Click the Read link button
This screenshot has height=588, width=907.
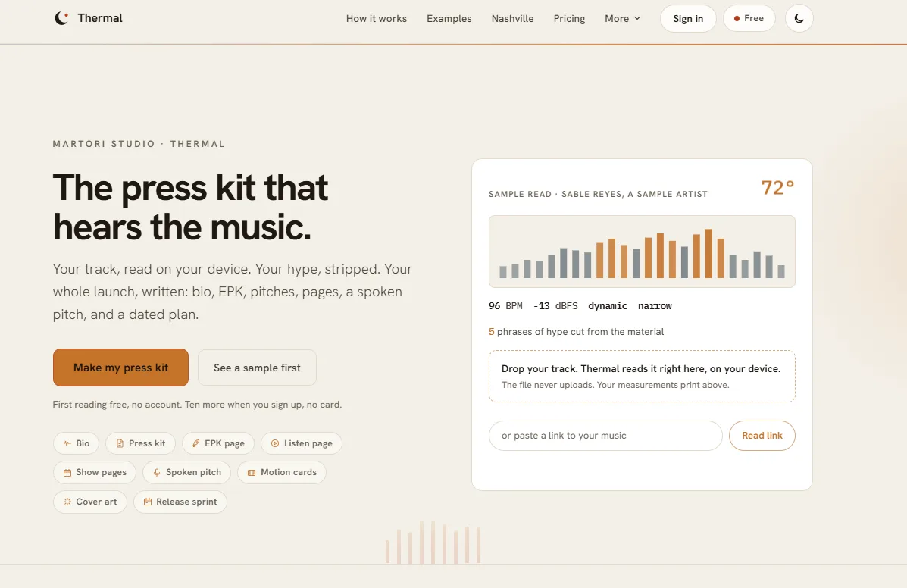[762, 436]
